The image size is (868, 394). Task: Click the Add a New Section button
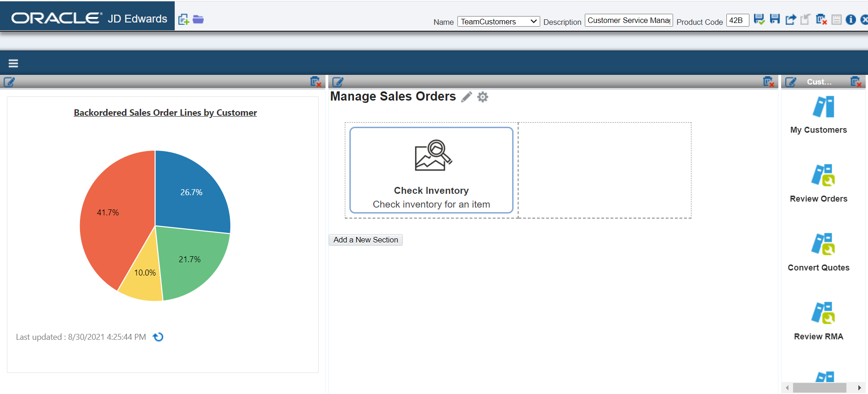365,240
